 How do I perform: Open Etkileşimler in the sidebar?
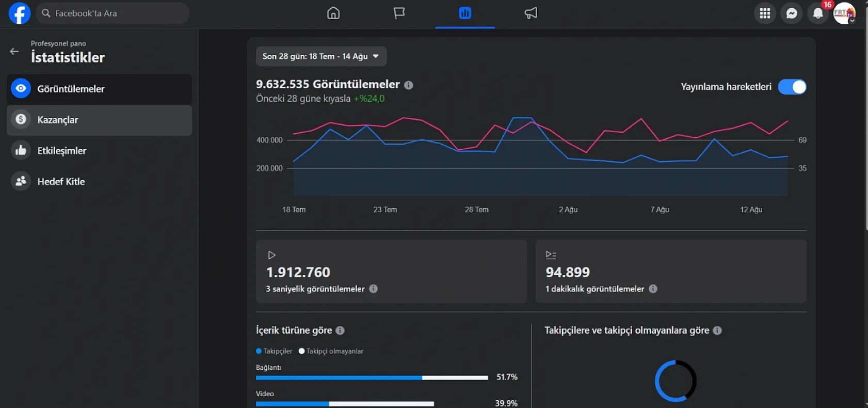click(x=99, y=151)
